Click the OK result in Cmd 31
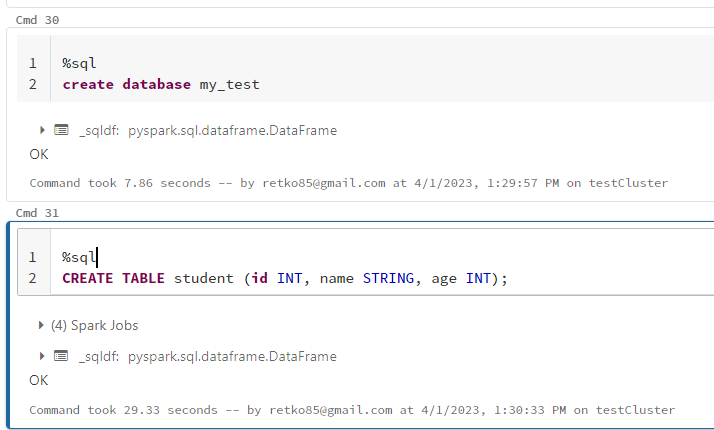 (x=39, y=380)
